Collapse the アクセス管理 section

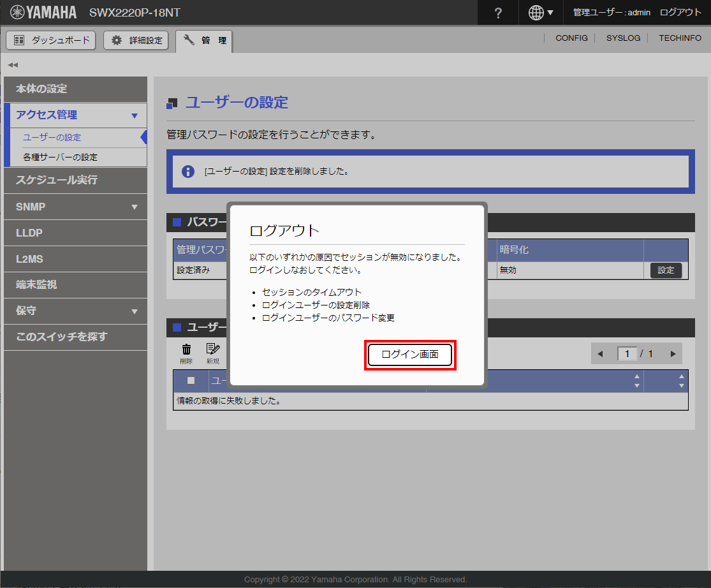click(x=134, y=115)
